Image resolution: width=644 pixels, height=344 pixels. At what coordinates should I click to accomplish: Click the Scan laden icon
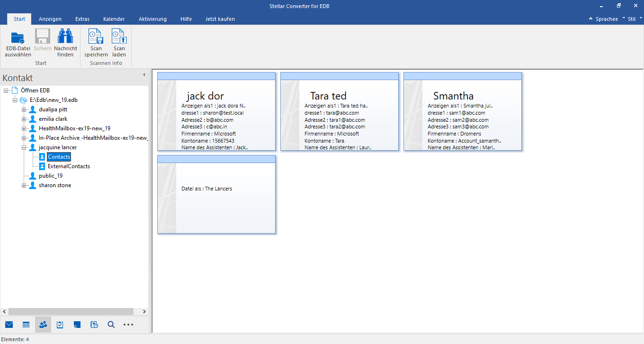pyautogui.click(x=119, y=37)
